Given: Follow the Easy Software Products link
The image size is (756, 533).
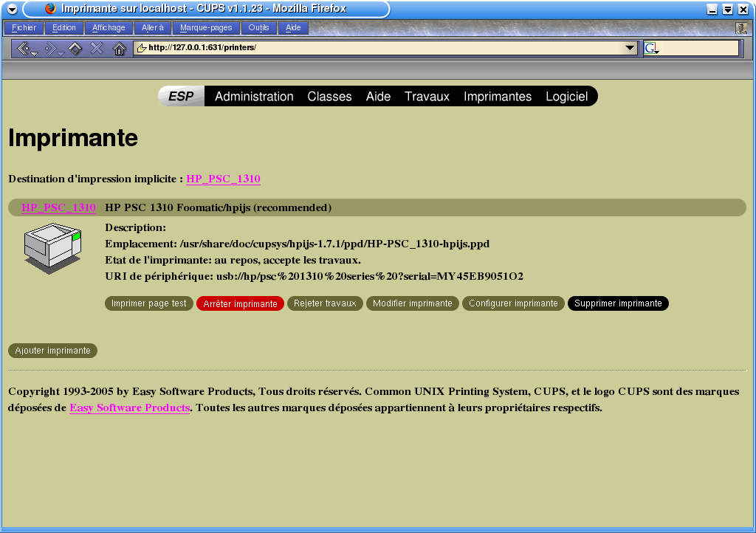Looking at the screenshot, I should (130, 408).
